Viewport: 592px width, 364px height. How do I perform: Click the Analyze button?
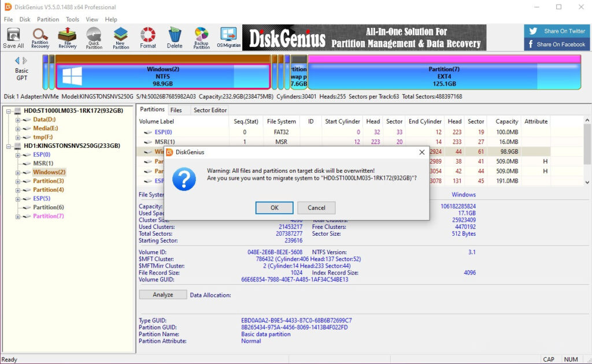tap(162, 294)
